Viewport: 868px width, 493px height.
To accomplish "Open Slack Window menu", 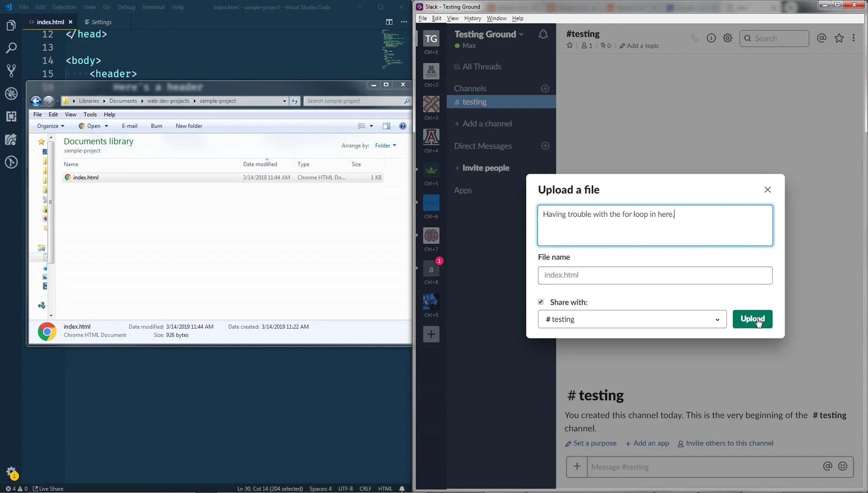I will point(496,18).
